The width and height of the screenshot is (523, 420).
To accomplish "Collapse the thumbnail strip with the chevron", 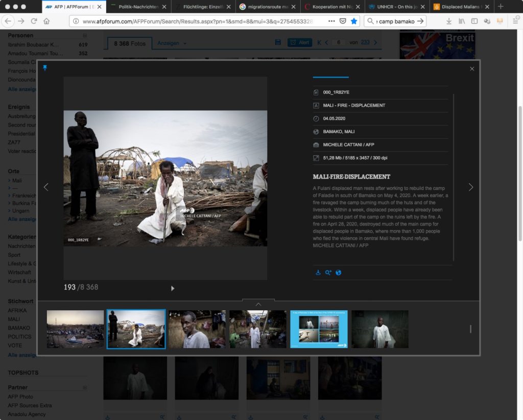I will [258, 304].
